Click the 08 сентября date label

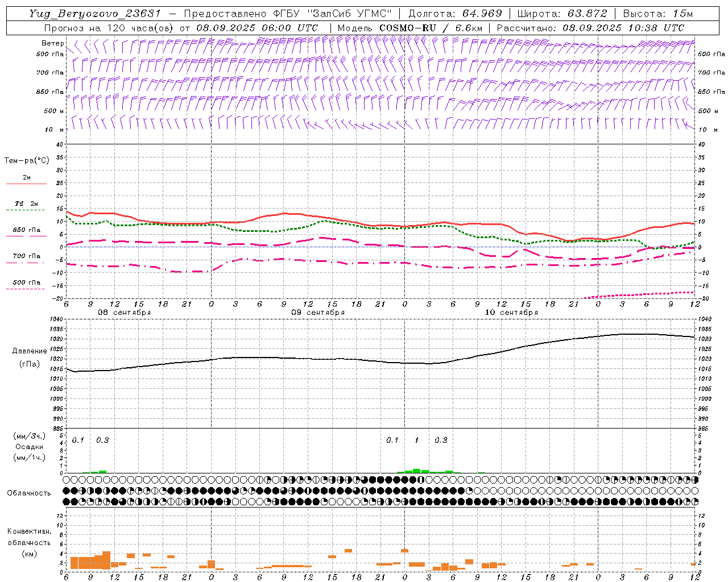click(x=125, y=313)
